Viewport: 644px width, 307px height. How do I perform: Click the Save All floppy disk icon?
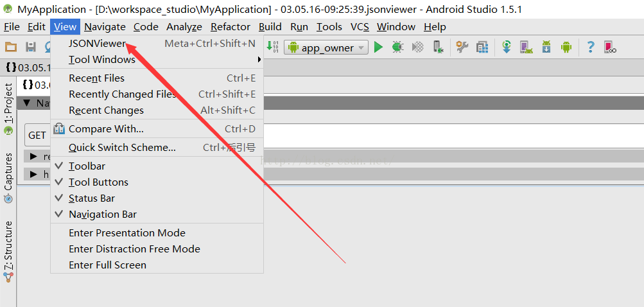click(x=31, y=48)
